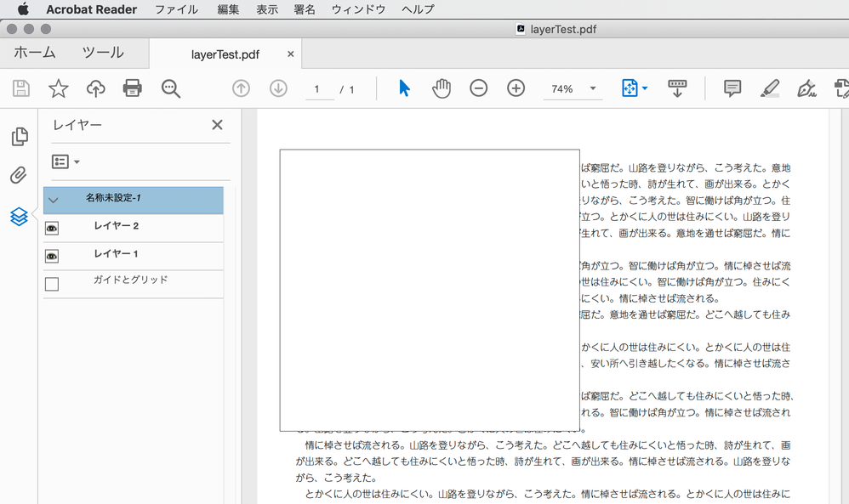
Task: Click the star bookmark icon
Action: click(x=59, y=88)
